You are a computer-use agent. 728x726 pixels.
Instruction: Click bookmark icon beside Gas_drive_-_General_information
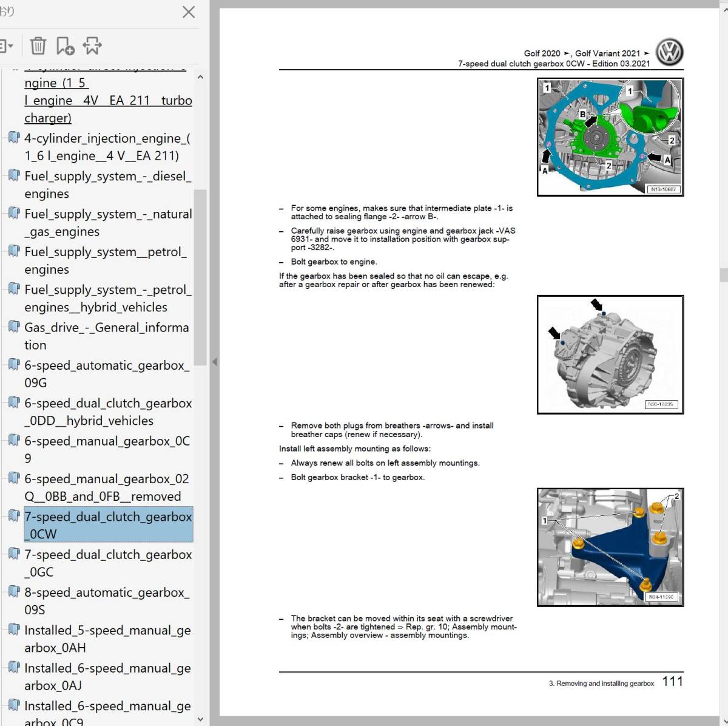[x=13, y=327]
